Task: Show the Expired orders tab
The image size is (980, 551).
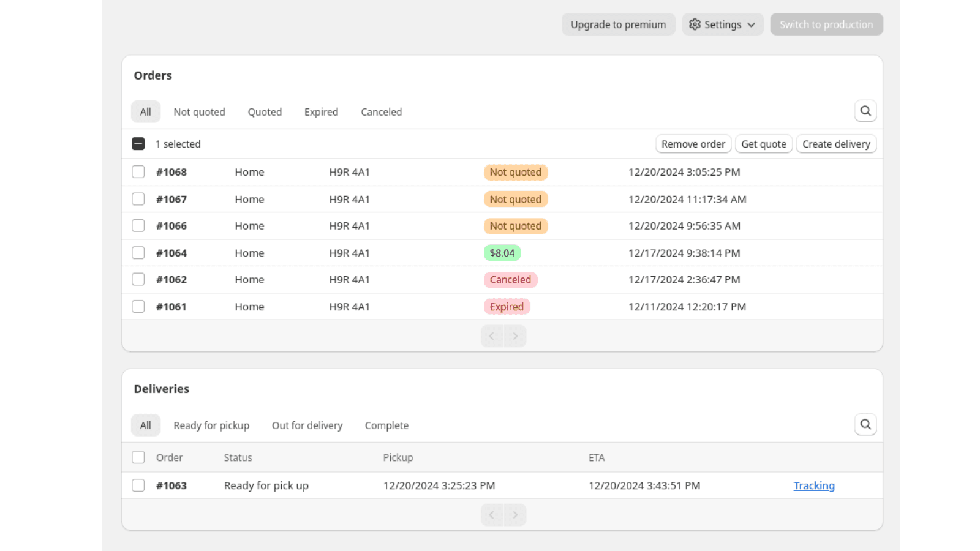Action: coord(321,112)
